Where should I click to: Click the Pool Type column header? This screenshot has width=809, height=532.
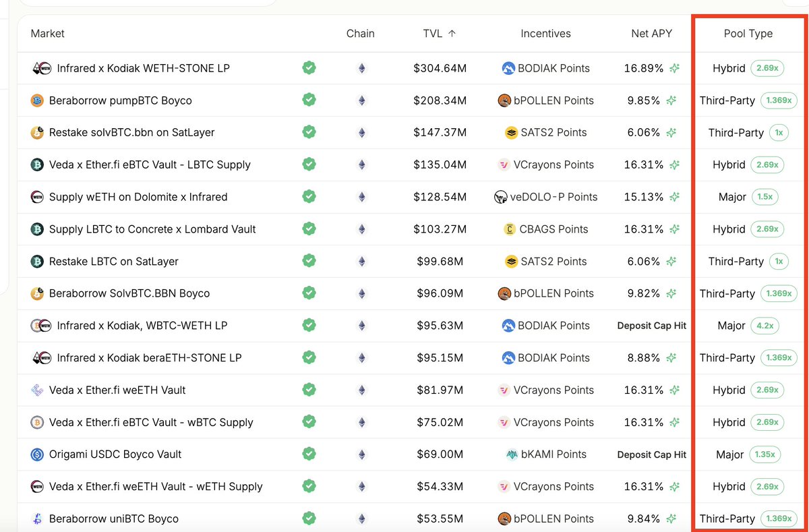[x=748, y=33]
